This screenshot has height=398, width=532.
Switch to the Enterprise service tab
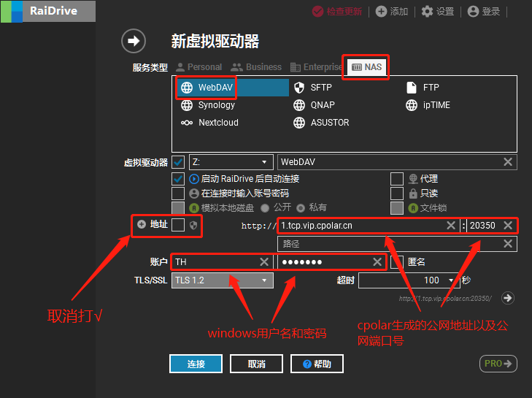(x=316, y=67)
